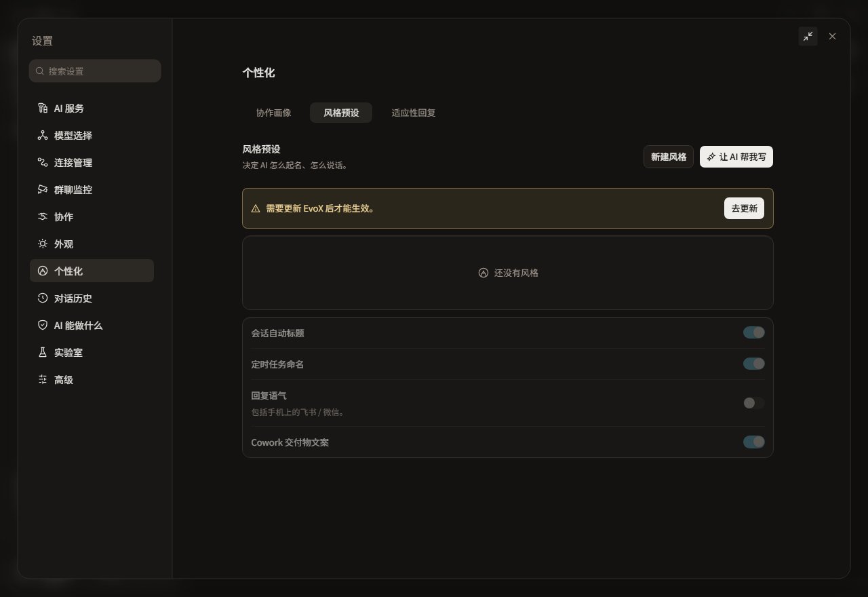Click the 连接管理 link icon
The height and width of the screenshot is (597, 868).
click(x=43, y=163)
